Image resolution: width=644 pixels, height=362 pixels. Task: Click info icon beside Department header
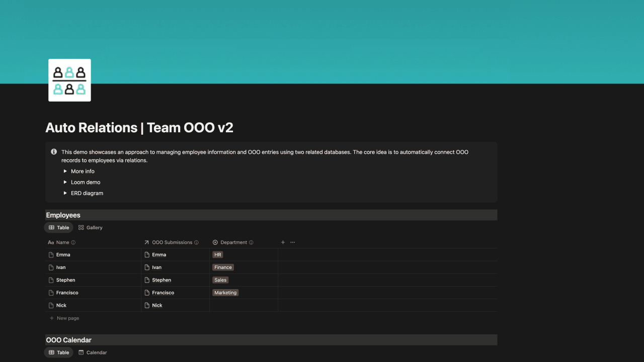click(x=251, y=242)
